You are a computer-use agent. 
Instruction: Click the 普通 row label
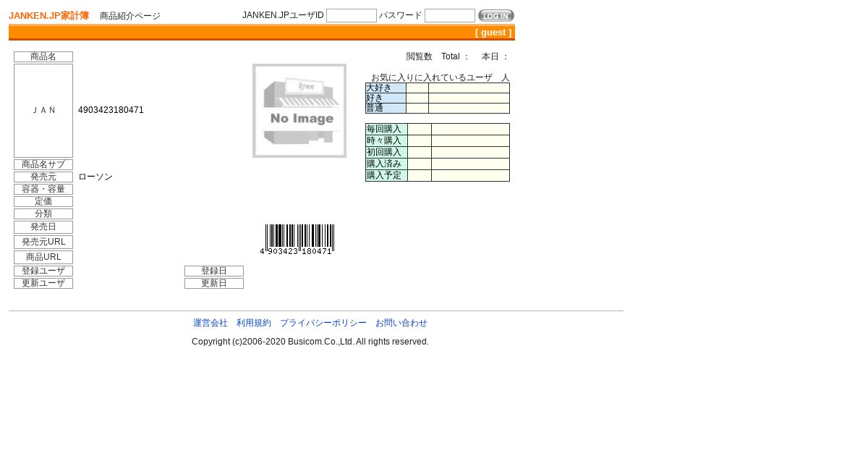point(386,109)
